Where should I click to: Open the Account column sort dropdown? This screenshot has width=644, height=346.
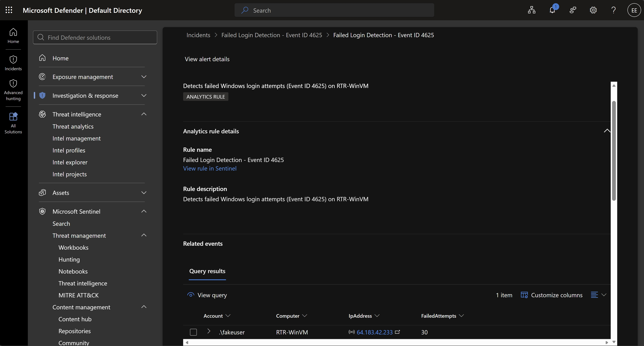coord(228,316)
